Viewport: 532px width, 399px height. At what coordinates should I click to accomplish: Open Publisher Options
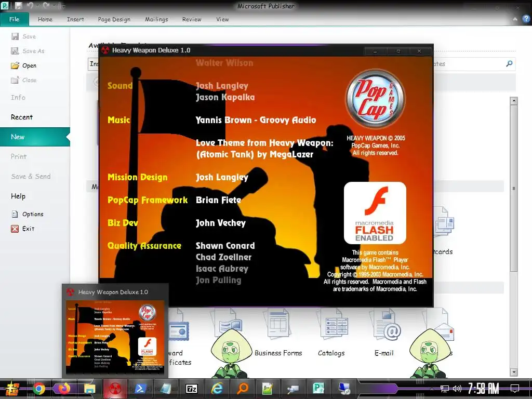pyautogui.click(x=28, y=214)
